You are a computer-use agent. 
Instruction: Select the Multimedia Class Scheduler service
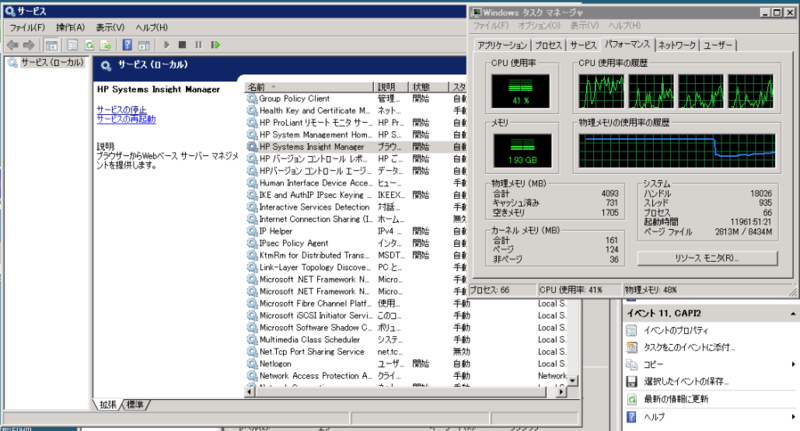pyautogui.click(x=406, y=340)
